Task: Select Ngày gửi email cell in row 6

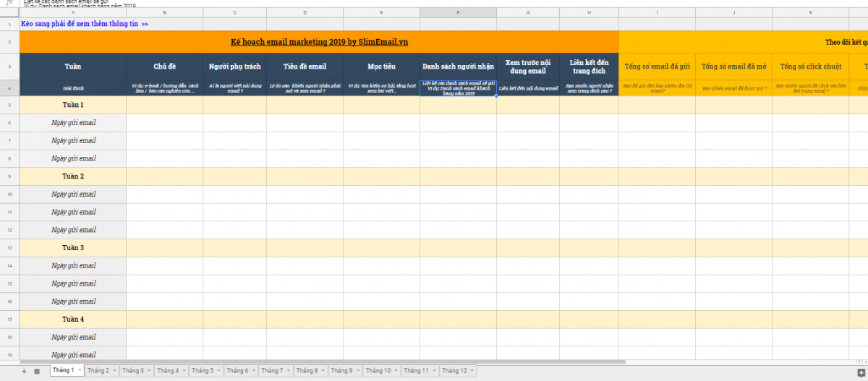Action: (73, 123)
